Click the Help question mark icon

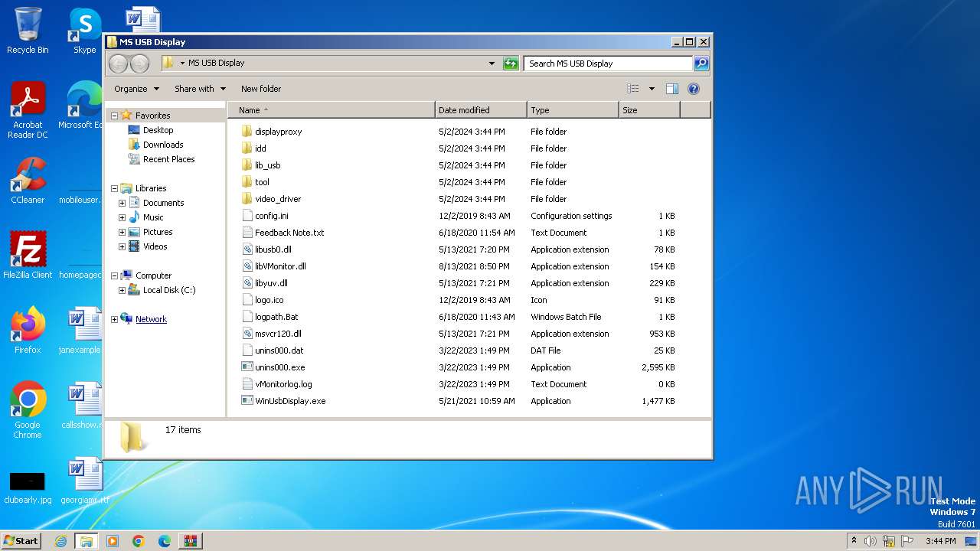click(x=694, y=89)
